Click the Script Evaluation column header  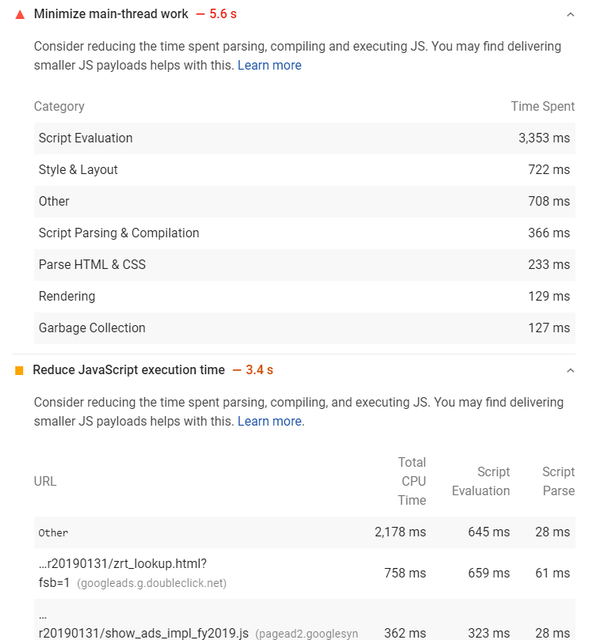[481, 481]
